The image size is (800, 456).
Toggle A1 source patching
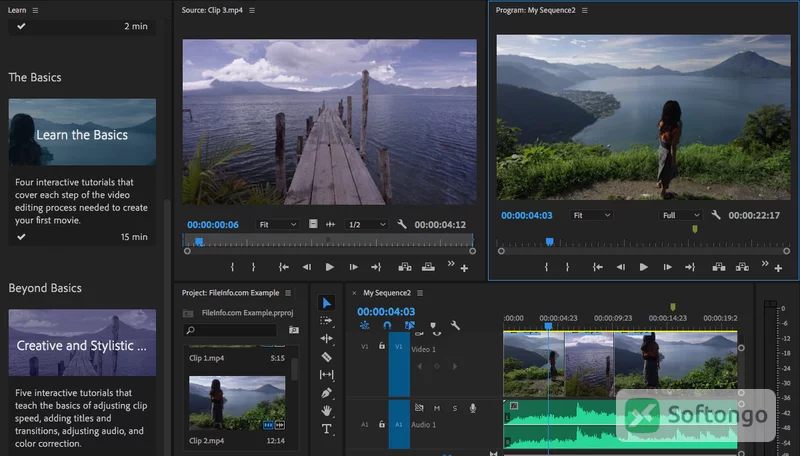click(365, 424)
